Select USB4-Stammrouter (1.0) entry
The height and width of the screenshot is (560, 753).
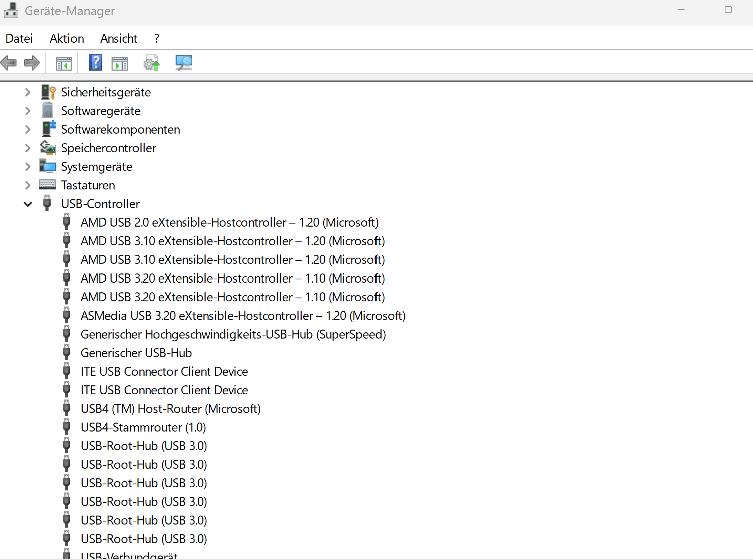point(143,427)
